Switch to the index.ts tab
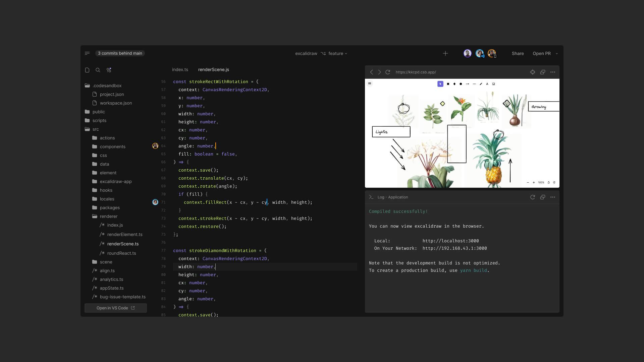The height and width of the screenshot is (362, 644). 180,69
